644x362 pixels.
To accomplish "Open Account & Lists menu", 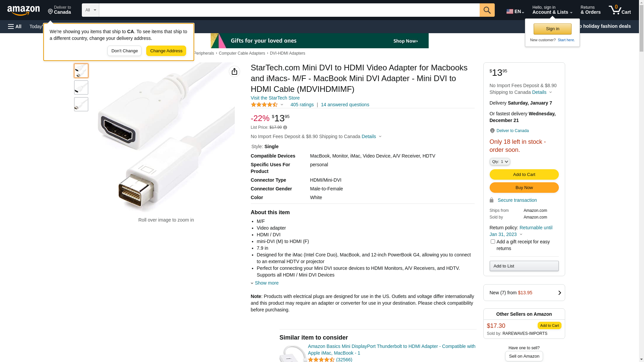I will [552, 10].
